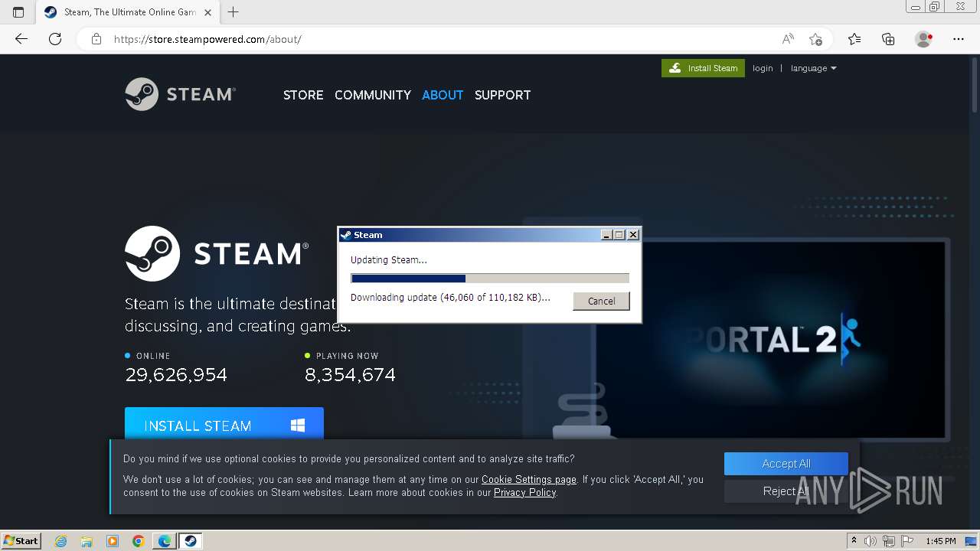Open the media player taskbar icon
Screen dimensions: 980x551
113,541
